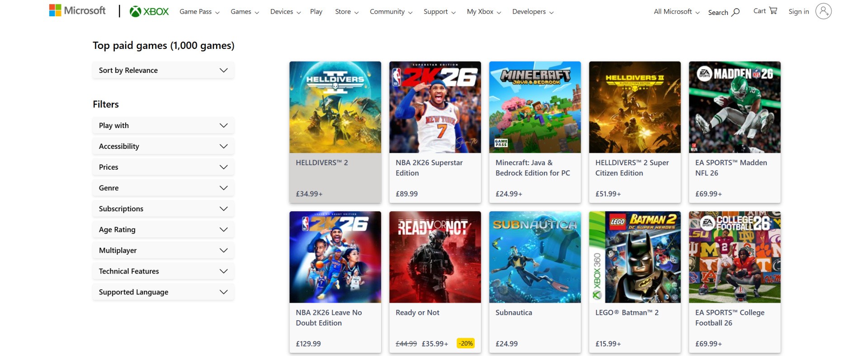Expand the Genre filter
Screen dimensions: 868x356
(x=163, y=188)
